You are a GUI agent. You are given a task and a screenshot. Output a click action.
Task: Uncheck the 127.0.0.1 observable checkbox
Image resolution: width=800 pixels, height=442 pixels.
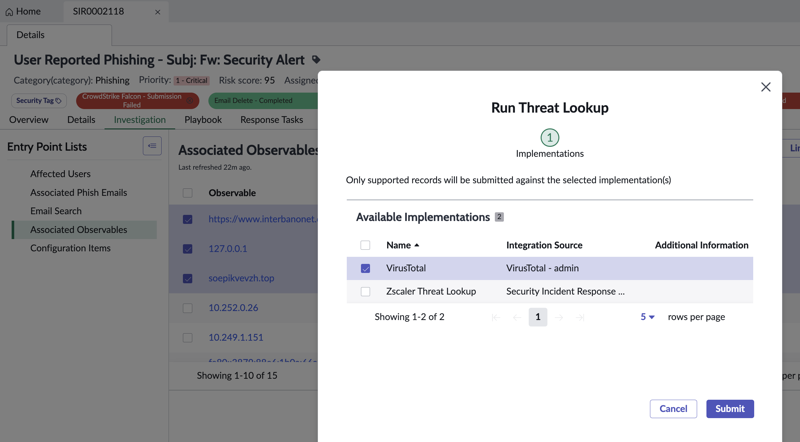(188, 249)
